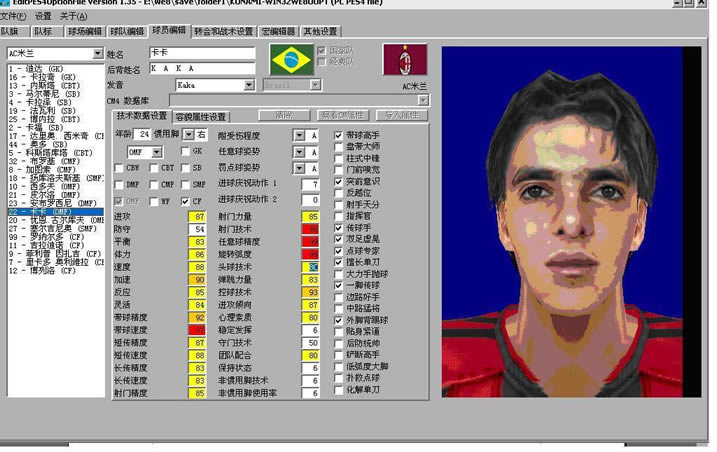The width and height of the screenshot is (717, 452).
Task: Toggle the CF position checkbox
Action: click(x=186, y=201)
